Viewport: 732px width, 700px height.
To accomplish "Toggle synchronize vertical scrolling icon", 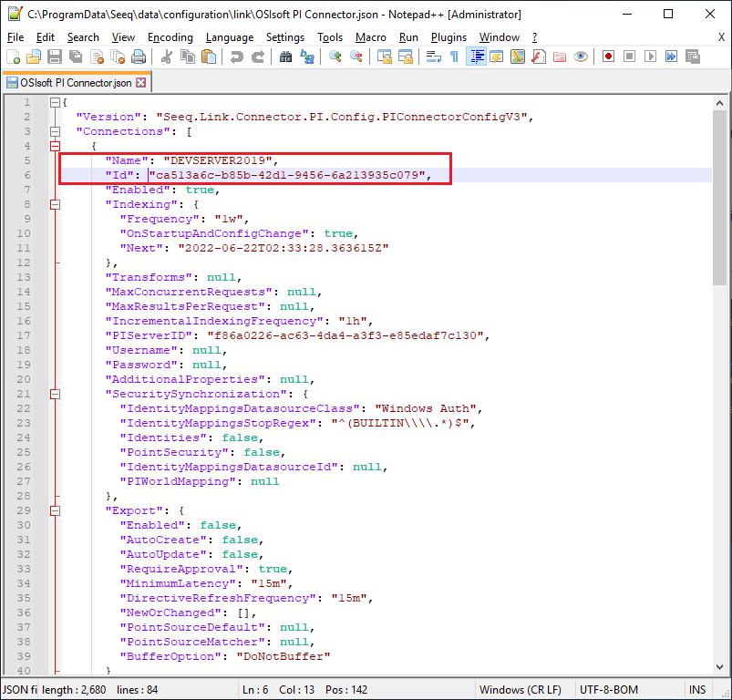I will coord(384,57).
